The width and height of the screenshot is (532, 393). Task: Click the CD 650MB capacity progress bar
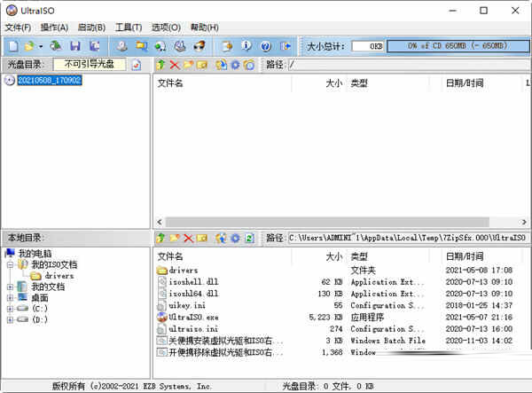point(457,45)
